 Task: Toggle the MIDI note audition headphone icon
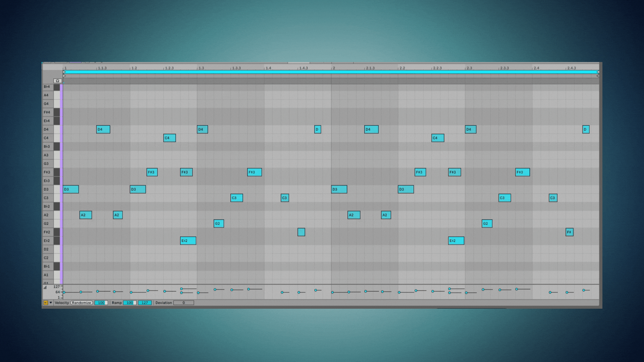(58, 80)
